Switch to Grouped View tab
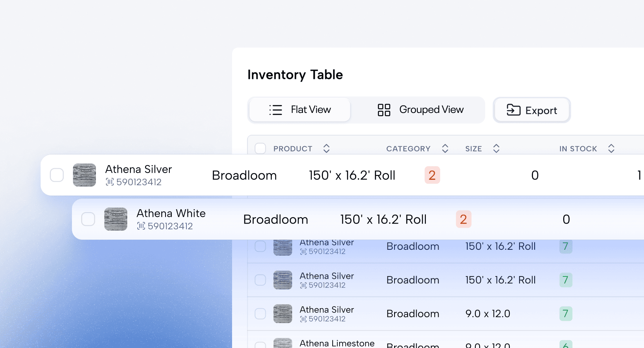 (x=420, y=110)
